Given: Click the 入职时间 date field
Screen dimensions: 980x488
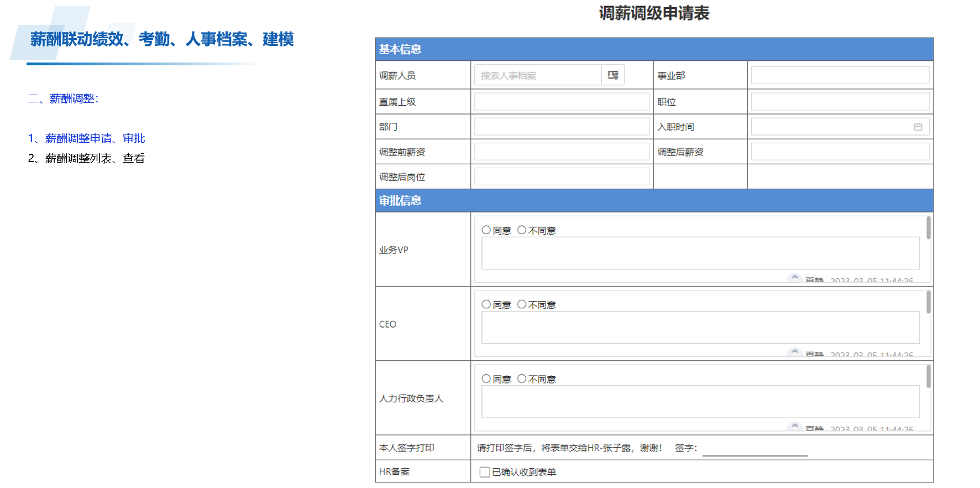Looking at the screenshot, I should 840,127.
